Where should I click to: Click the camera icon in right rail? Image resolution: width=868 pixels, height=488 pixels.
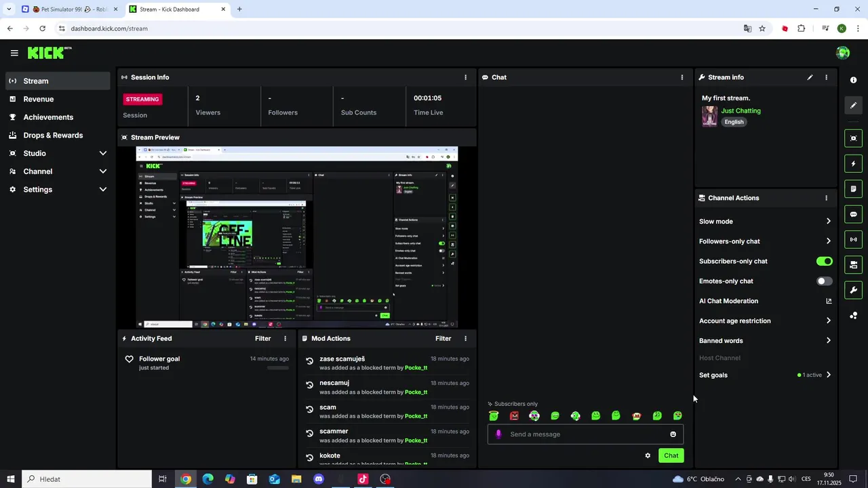[x=853, y=264]
